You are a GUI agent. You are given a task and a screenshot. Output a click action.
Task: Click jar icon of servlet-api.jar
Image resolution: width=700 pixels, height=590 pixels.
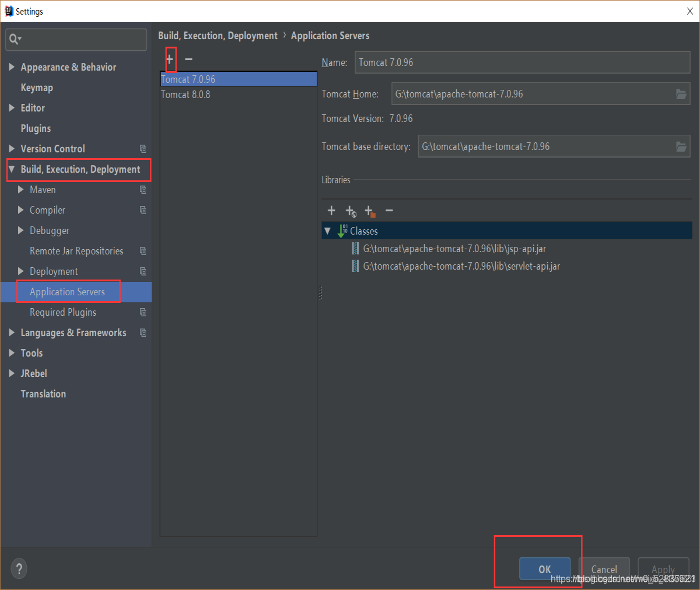(x=355, y=266)
